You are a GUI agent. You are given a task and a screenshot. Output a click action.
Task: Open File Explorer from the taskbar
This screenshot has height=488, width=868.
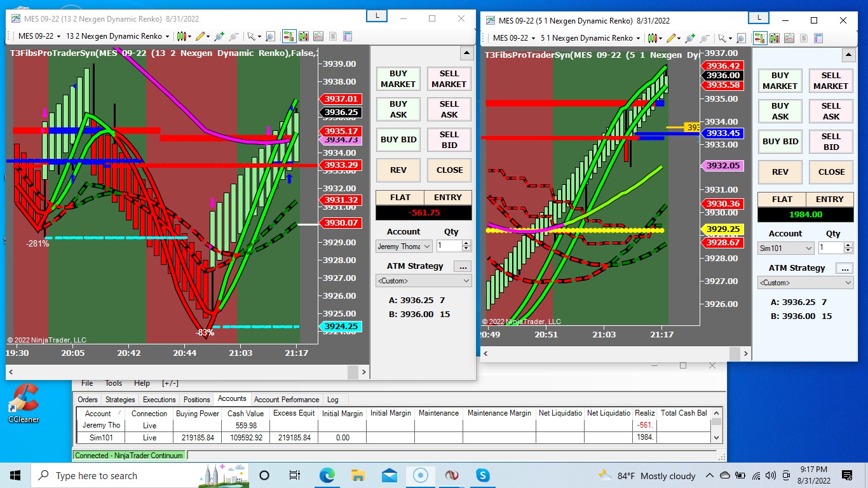pos(358,475)
